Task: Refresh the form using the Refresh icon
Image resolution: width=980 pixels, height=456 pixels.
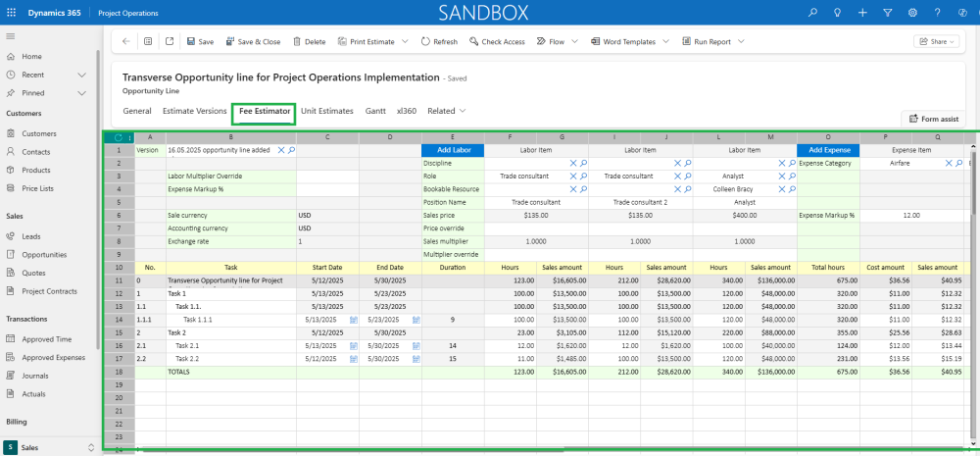Action: click(x=425, y=42)
